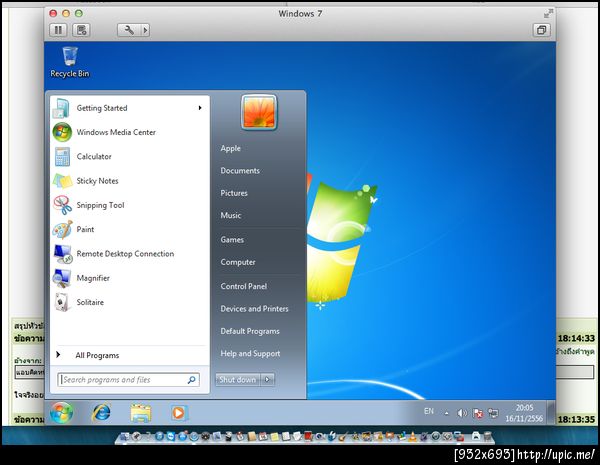Viewport: 600px width, 465px height.
Task: Expand the Getting Started submenu arrow
Action: point(200,108)
